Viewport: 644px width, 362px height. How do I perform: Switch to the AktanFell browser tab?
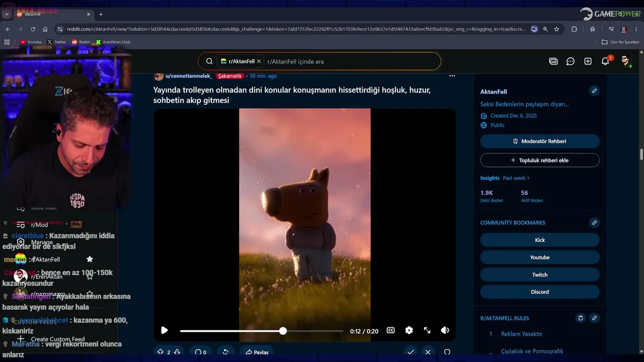[54, 14]
